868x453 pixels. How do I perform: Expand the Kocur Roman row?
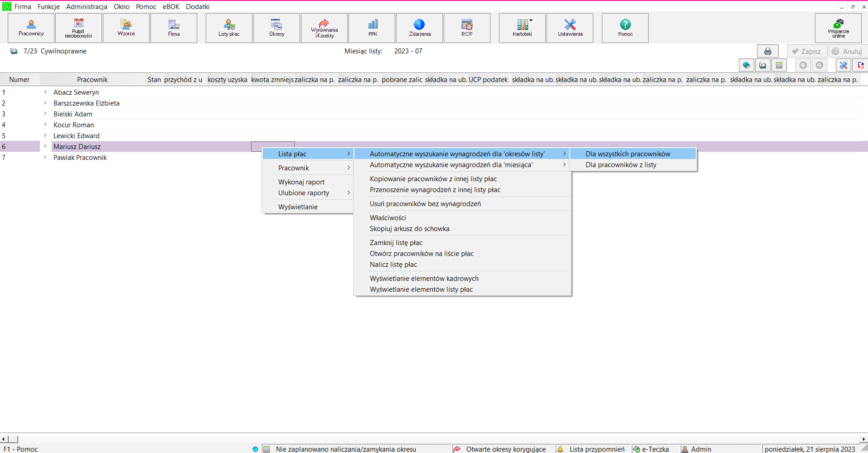[45, 125]
